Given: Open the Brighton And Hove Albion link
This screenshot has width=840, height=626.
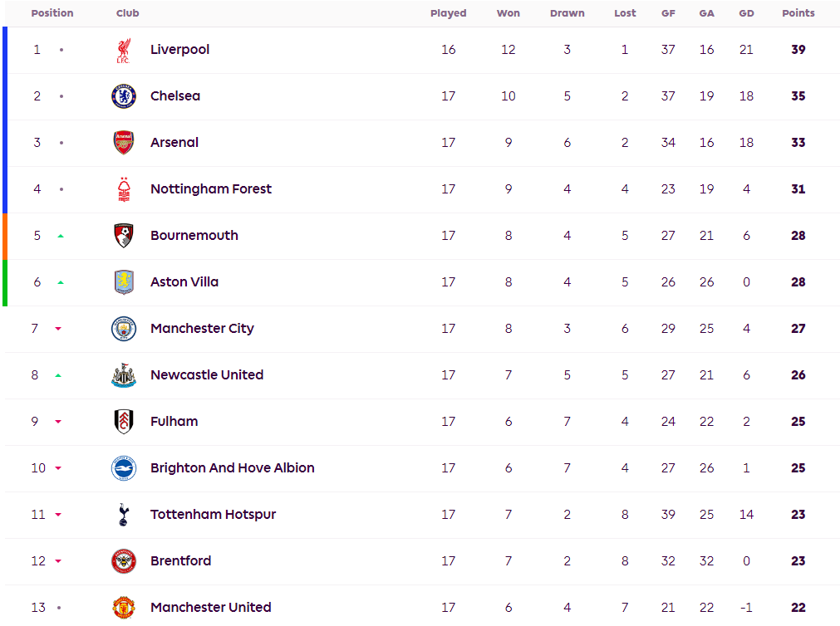Looking at the screenshot, I should (233, 468).
